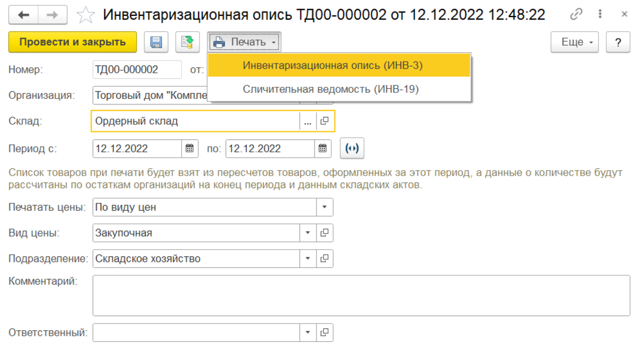Click the post document icon button
The image size is (644, 359).
[187, 42]
